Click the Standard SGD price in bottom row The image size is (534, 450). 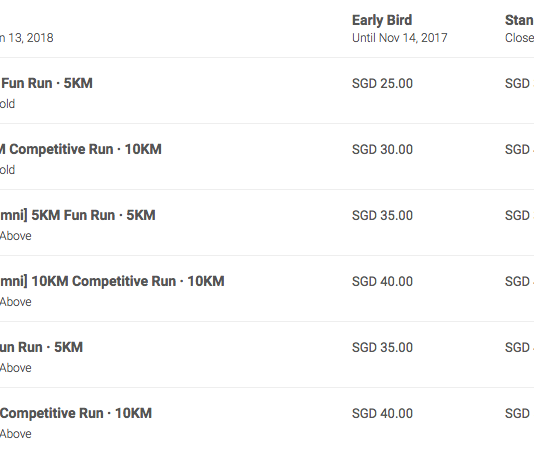[x=519, y=414]
